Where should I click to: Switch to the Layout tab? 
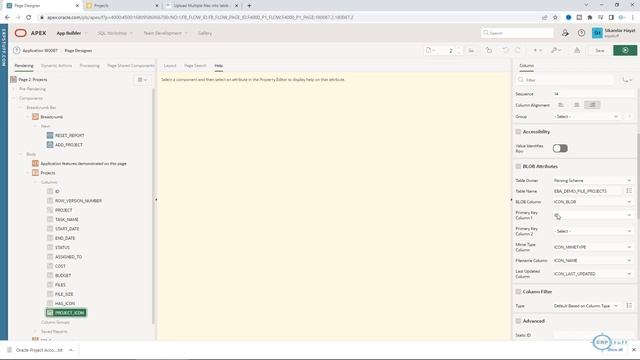[170, 66]
